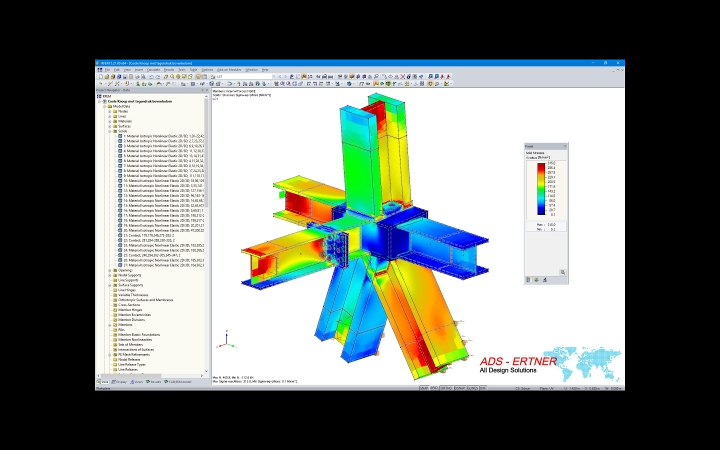This screenshot has width=720, height=450.
Task: Go to the next load case arrow
Action: click(x=285, y=77)
